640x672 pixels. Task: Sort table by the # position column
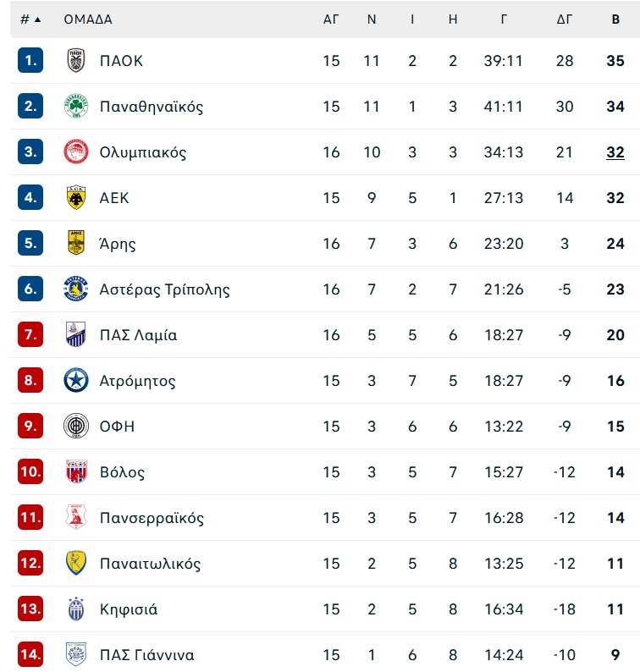(30, 19)
